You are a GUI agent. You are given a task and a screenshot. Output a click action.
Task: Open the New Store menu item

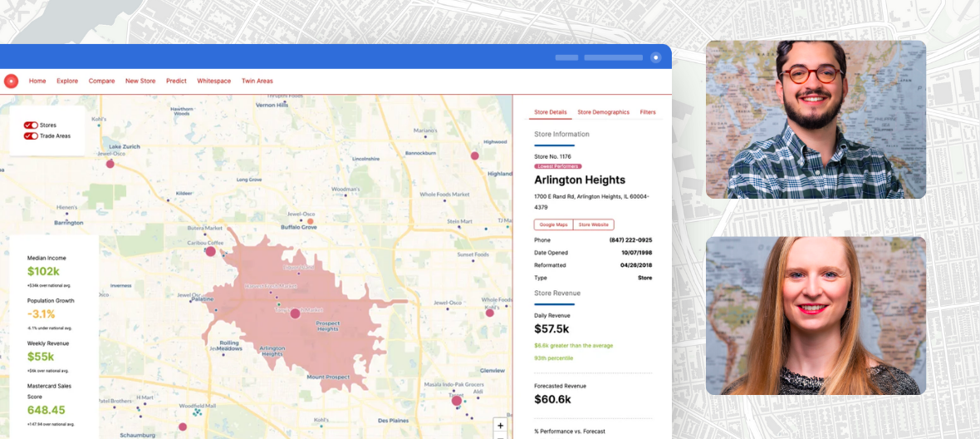pos(140,81)
